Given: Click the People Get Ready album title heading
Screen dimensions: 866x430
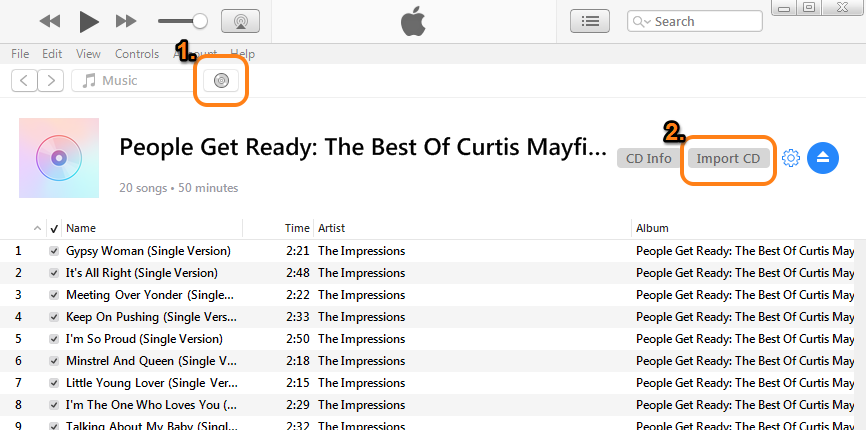Looking at the screenshot, I should click(x=362, y=147).
